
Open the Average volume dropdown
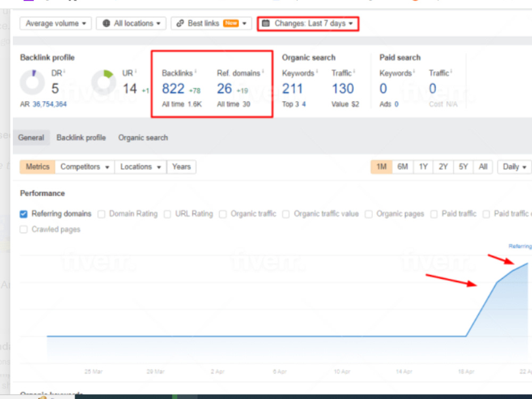point(56,23)
